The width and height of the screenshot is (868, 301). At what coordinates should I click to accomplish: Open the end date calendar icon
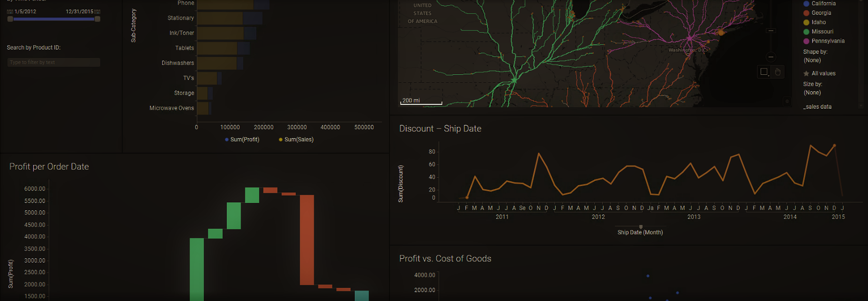[97, 12]
